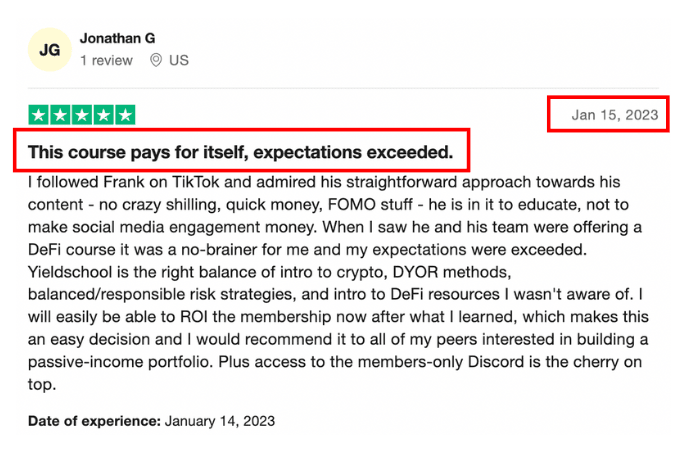Viewport: 699px width, 450px height.
Task: Click the Jan 15, 2023 review date
Action: [614, 115]
